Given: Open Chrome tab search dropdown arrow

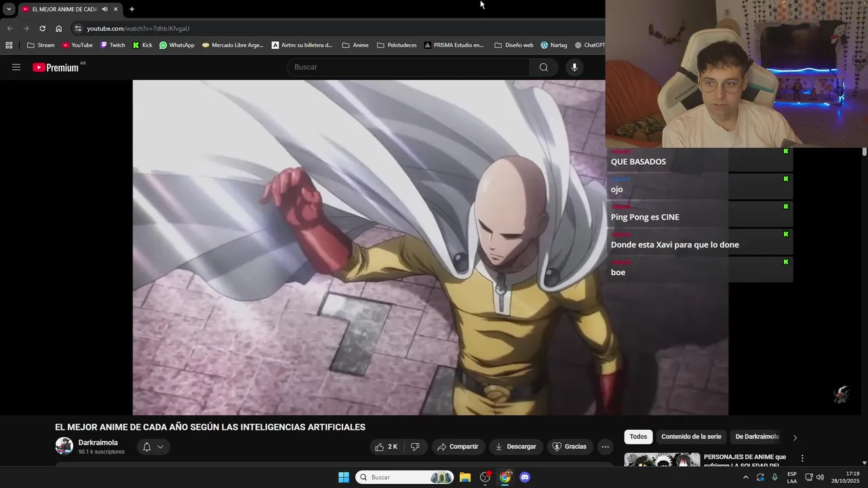Looking at the screenshot, I should 9,9.
